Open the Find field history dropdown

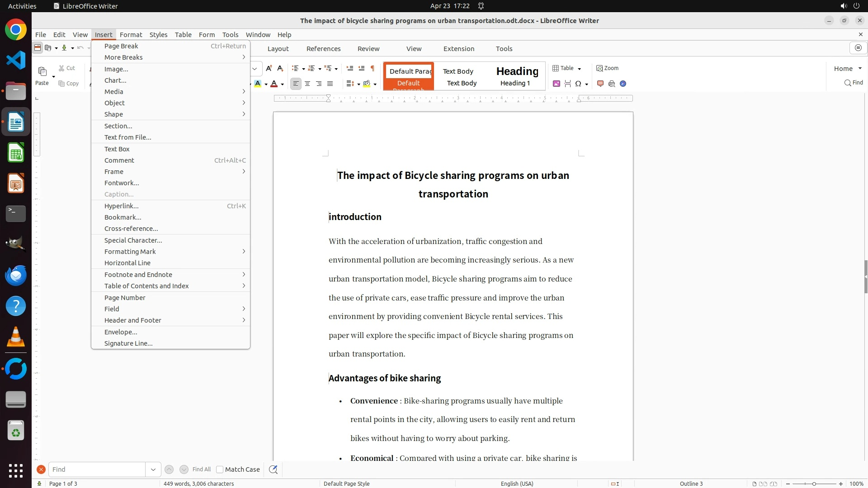[153, 469]
